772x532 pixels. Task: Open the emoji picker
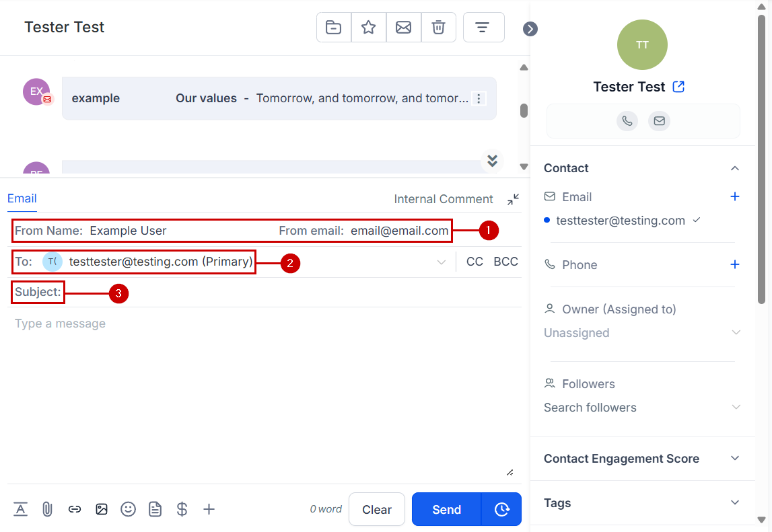click(128, 509)
